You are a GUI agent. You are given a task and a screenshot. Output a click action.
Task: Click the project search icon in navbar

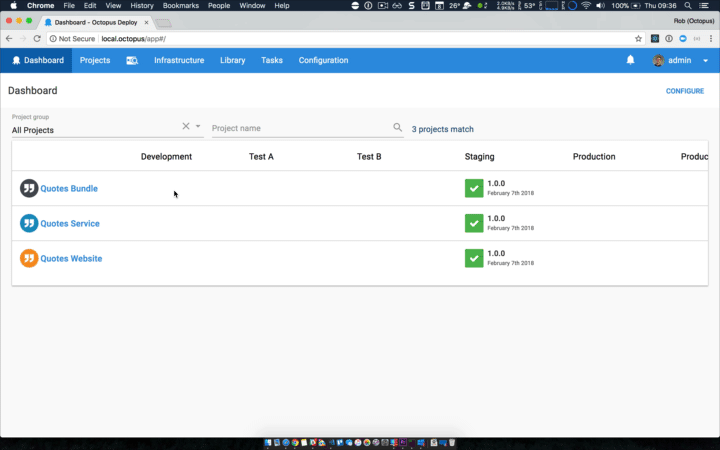[132, 60]
